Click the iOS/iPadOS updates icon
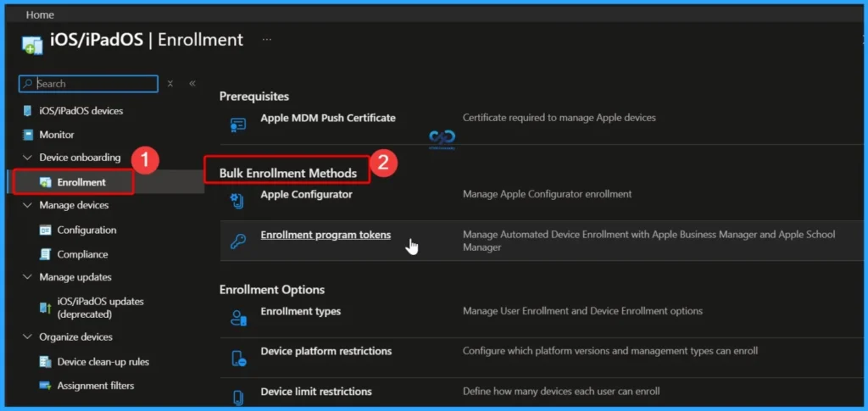 pos(46,308)
